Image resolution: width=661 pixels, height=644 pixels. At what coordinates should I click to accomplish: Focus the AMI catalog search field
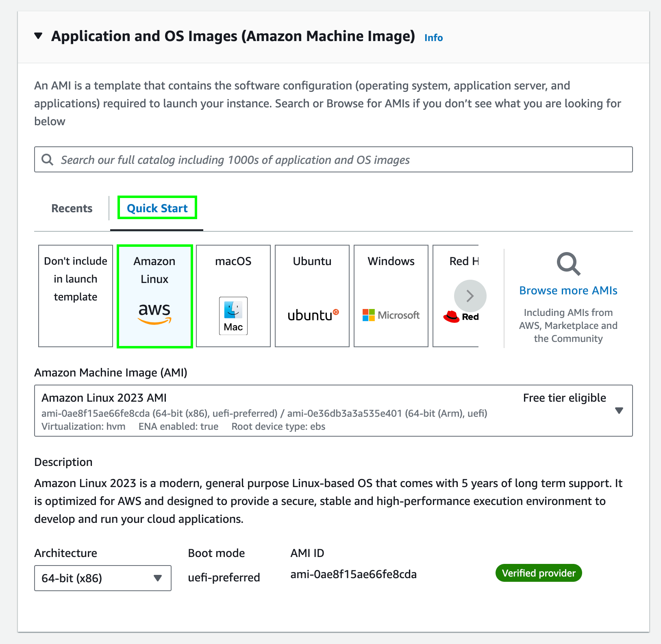click(333, 159)
